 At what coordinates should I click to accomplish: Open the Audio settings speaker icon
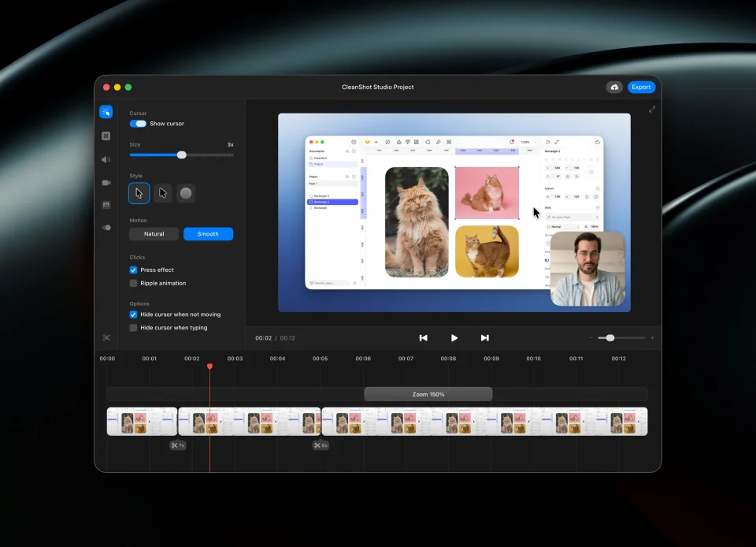tap(106, 160)
